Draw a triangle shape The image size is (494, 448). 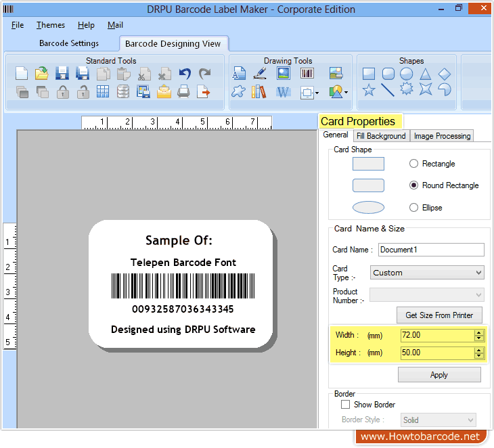coord(426,74)
